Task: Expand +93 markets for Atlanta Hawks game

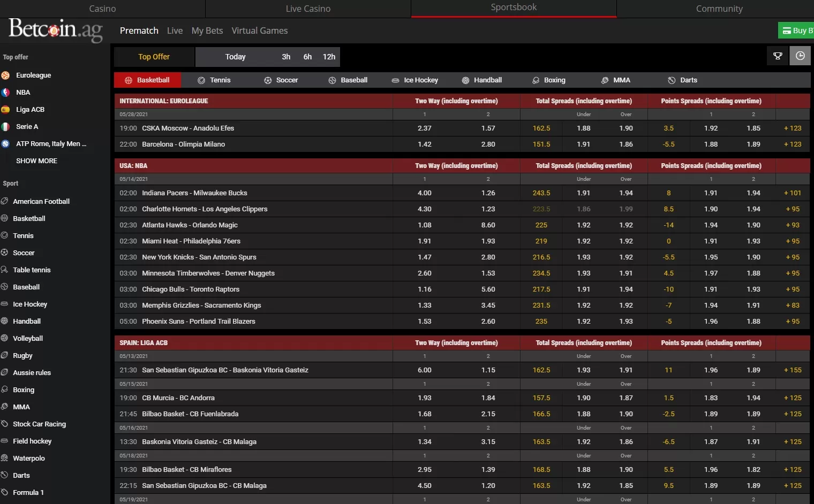Action: (793, 225)
